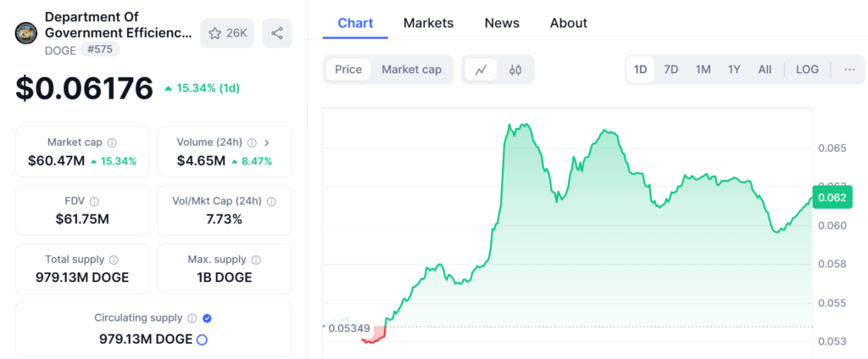
Task: Switch to line chart icon
Action: point(481,70)
